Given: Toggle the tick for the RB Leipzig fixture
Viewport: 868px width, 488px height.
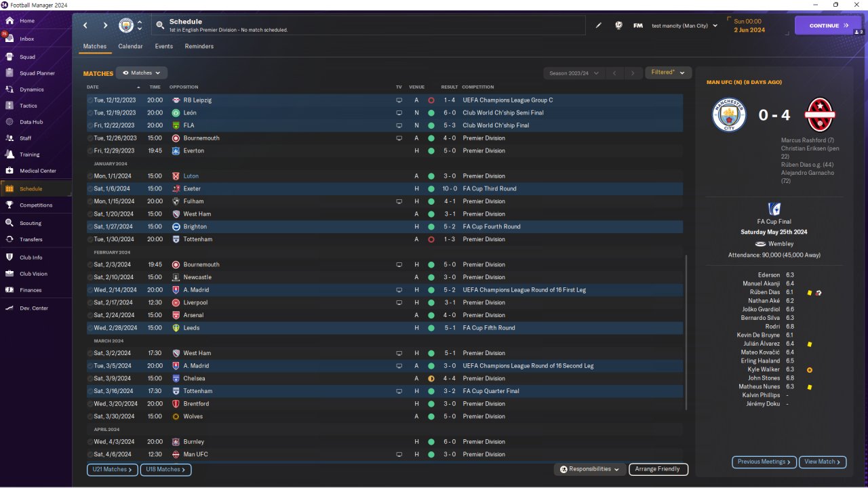Looking at the screenshot, I should tap(90, 100).
